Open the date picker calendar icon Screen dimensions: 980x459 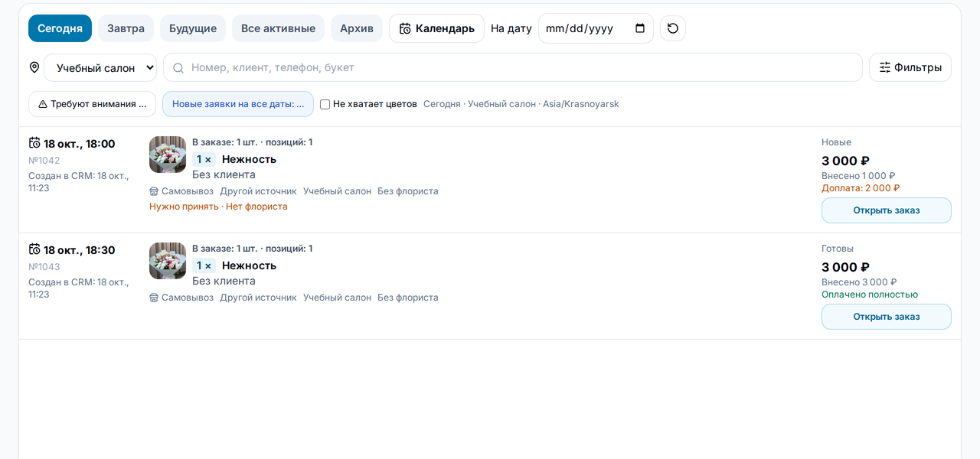tap(640, 28)
